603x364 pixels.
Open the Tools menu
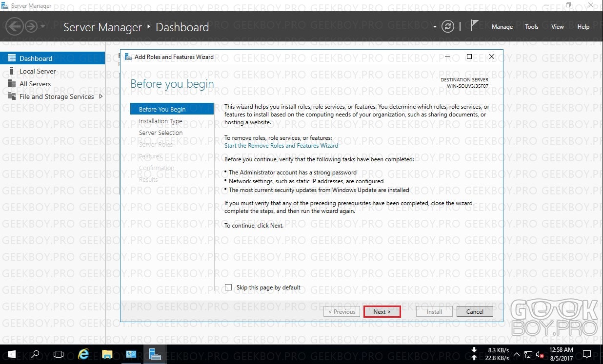(x=532, y=27)
